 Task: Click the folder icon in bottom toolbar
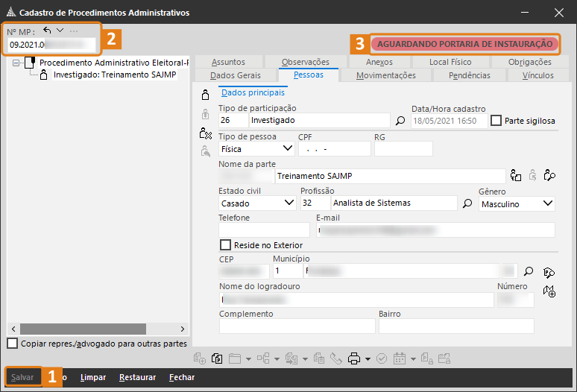coord(234,358)
